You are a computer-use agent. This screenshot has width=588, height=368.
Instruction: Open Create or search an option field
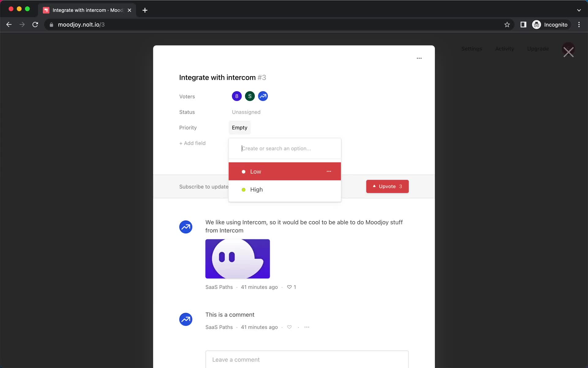(x=285, y=148)
